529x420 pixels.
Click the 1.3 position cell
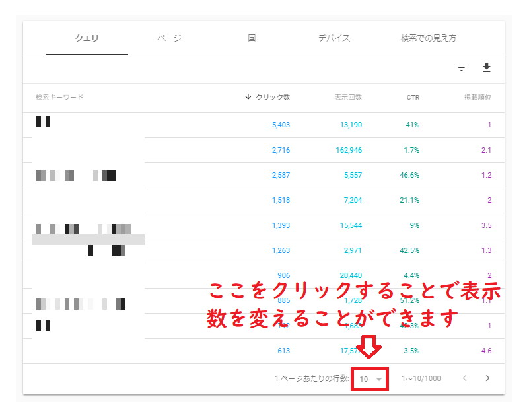487,250
